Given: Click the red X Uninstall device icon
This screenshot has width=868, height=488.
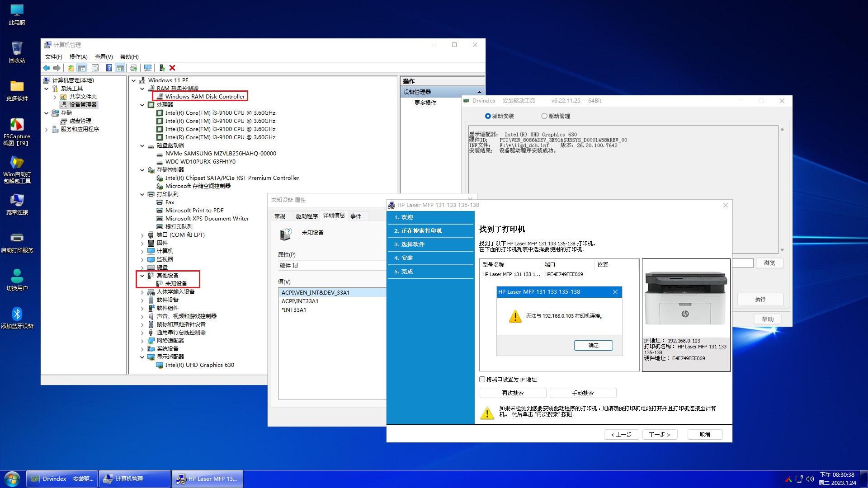Looking at the screenshot, I should click(x=172, y=68).
